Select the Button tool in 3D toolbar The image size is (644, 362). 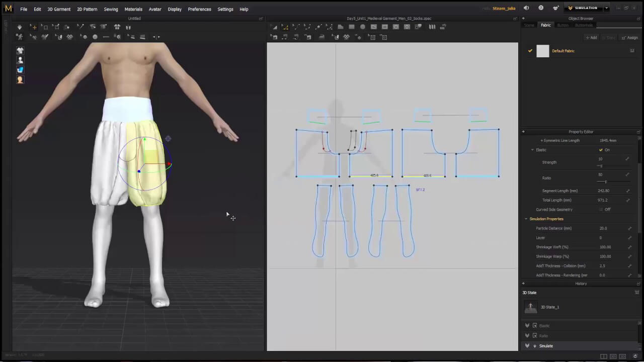coord(95,37)
